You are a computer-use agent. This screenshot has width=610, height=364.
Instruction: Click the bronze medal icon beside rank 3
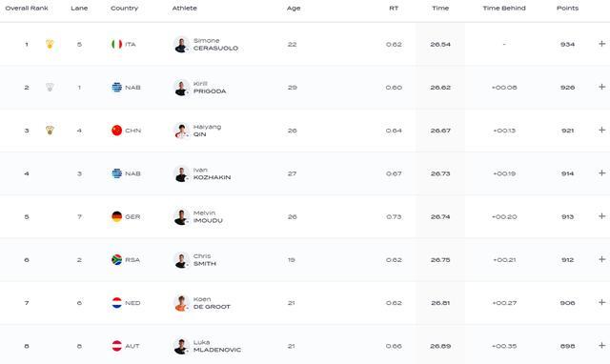click(50, 131)
